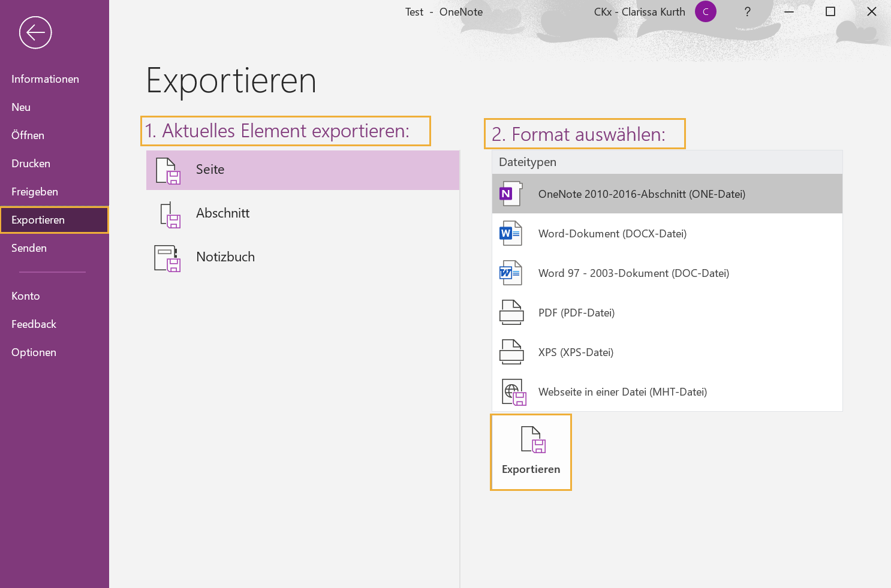
Task: Click the back arrow to leave Exportieren
Action: coord(35,32)
